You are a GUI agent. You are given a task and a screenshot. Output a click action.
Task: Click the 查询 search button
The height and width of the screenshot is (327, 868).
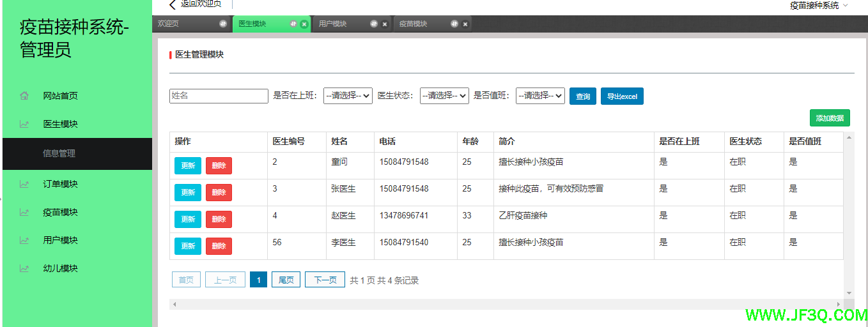(583, 96)
